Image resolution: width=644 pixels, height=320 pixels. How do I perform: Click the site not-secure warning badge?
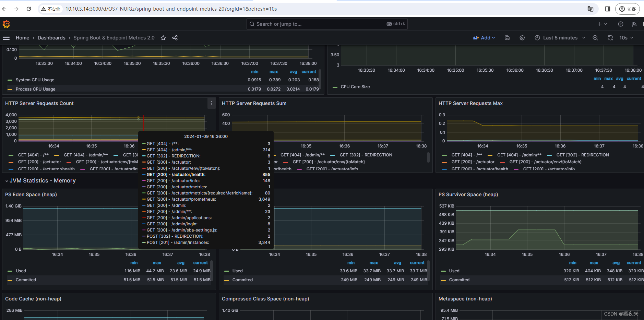[50, 9]
